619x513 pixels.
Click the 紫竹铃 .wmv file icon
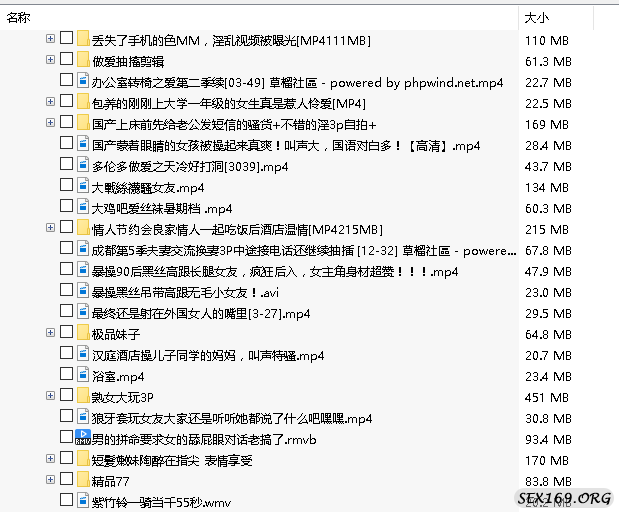[x=83, y=500]
